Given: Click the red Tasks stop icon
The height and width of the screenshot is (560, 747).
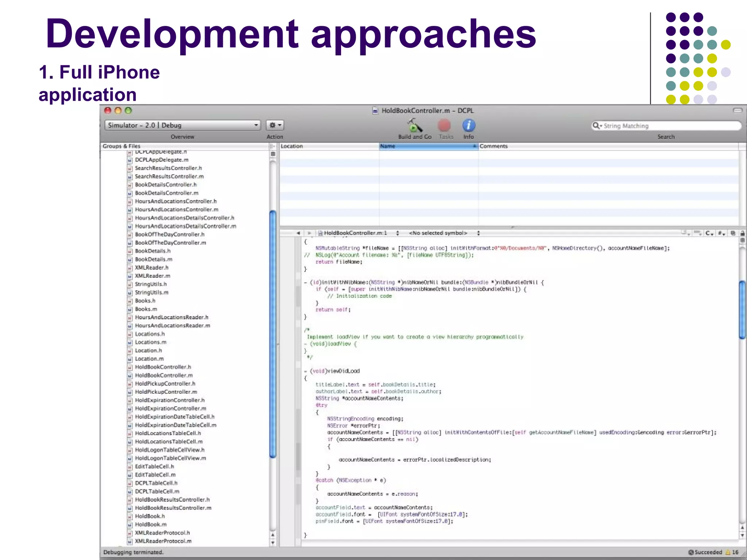Looking at the screenshot, I should coord(444,125).
